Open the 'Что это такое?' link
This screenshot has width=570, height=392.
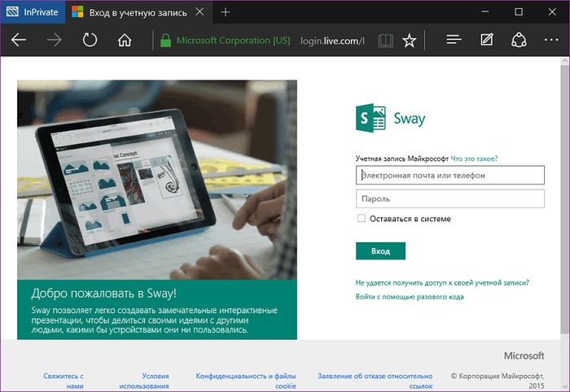point(474,159)
